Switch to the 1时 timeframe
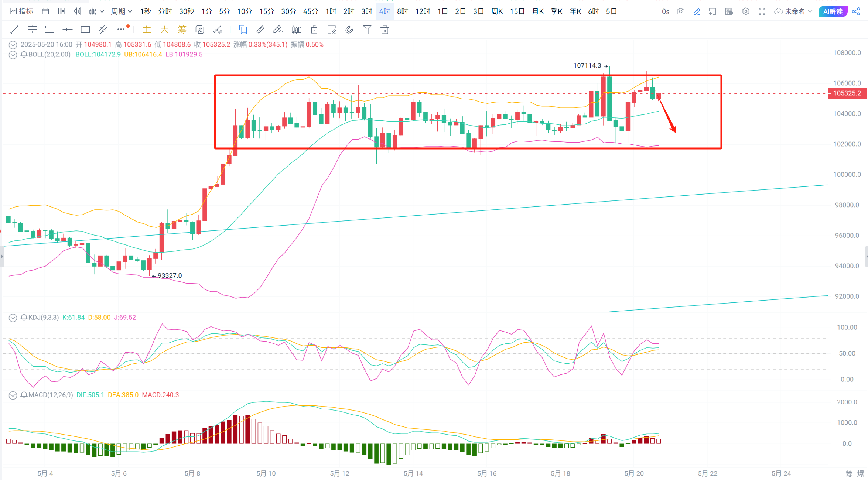Screen dimensions: 868x480 pos(331,11)
